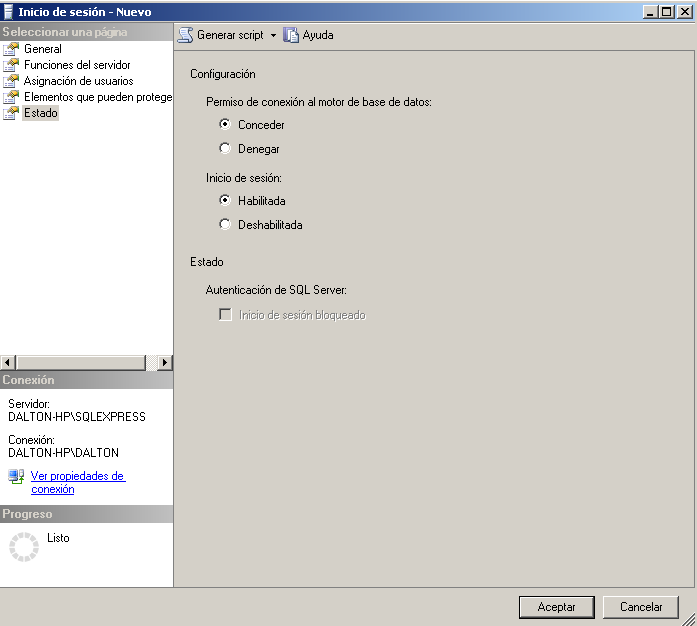Click the Listo status text

pyautogui.click(x=58, y=538)
